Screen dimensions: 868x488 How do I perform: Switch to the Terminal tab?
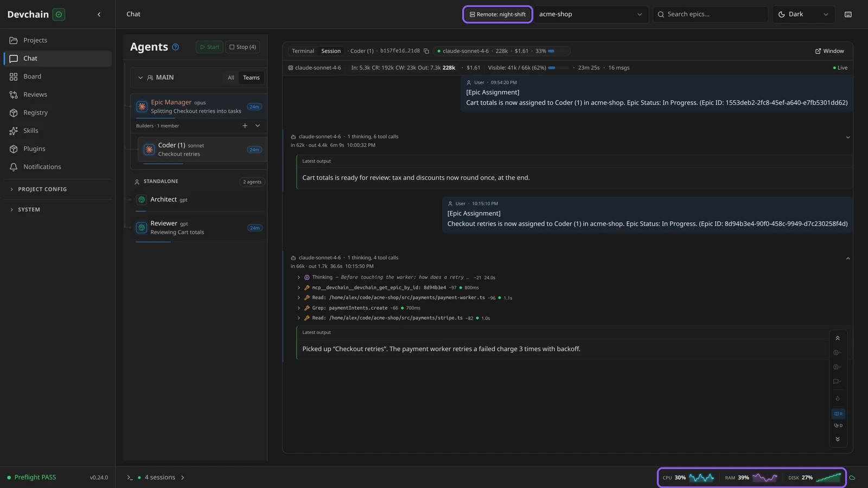coord(303,51)
